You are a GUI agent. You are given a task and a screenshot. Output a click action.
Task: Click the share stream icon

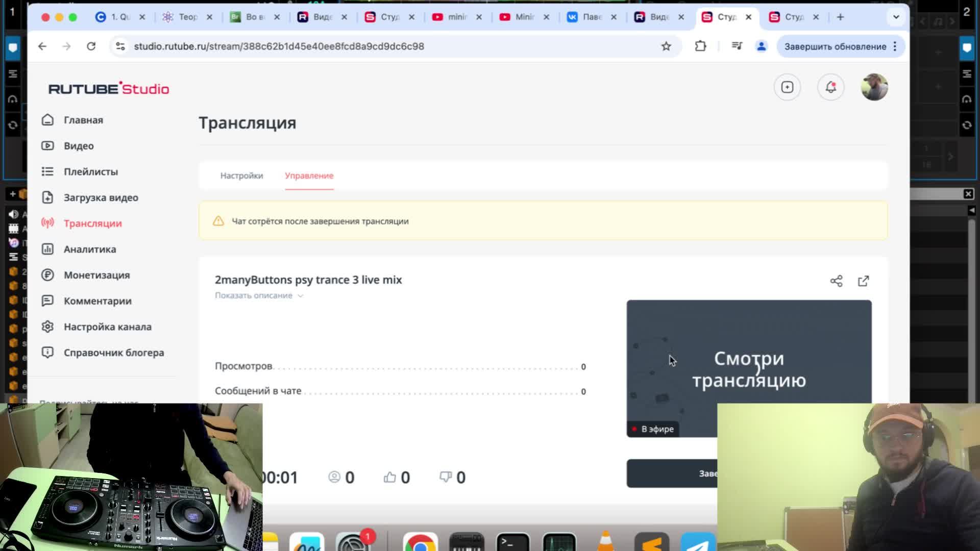pyautogui.click(x=836, y=281)
